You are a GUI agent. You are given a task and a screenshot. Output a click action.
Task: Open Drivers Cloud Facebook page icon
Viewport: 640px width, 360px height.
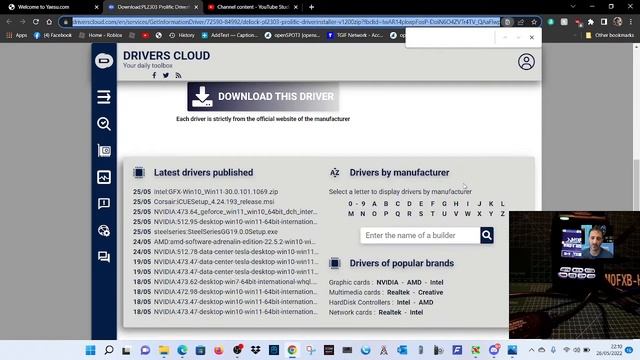pos(154,75)
